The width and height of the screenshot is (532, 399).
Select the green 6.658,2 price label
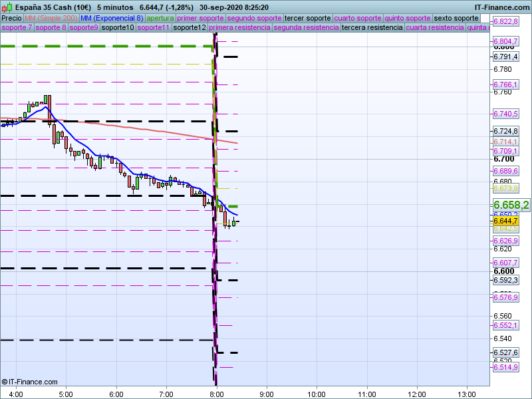coord(511,205)
